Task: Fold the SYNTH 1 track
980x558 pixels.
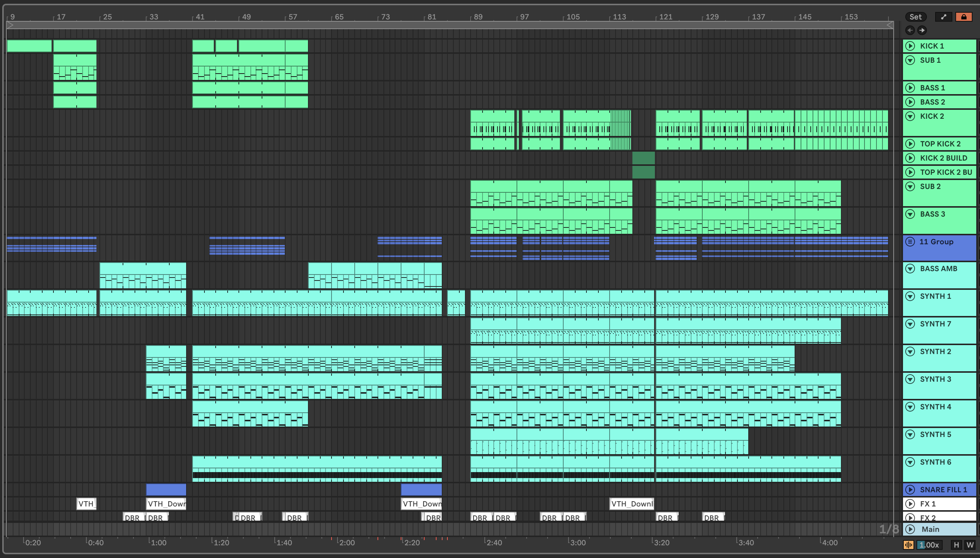Action: (910, 296)
